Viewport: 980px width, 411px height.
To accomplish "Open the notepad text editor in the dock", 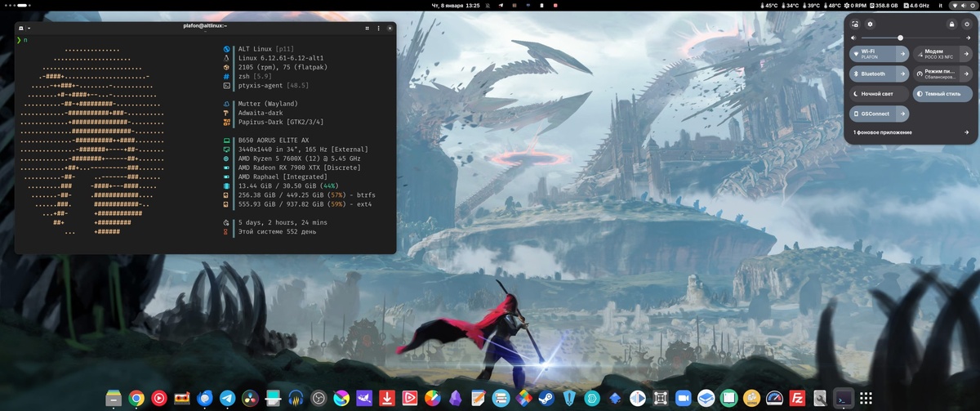I will 479,398.
